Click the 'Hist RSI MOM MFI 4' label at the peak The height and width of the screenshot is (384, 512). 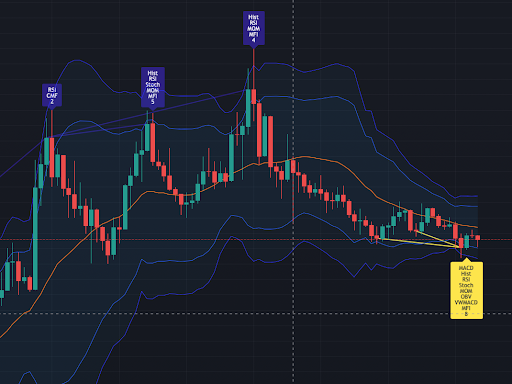[254, 28]
